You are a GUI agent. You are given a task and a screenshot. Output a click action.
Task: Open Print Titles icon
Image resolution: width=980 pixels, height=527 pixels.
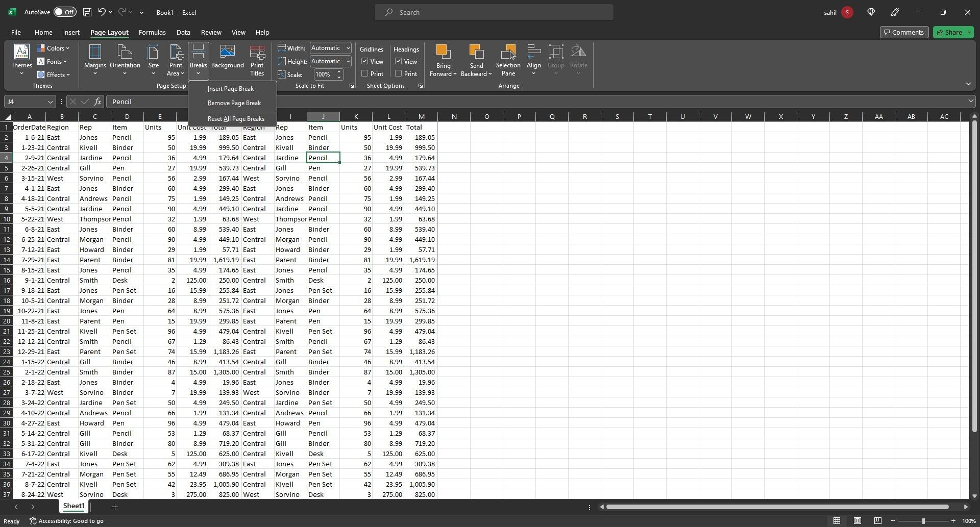tap(257, 52)
